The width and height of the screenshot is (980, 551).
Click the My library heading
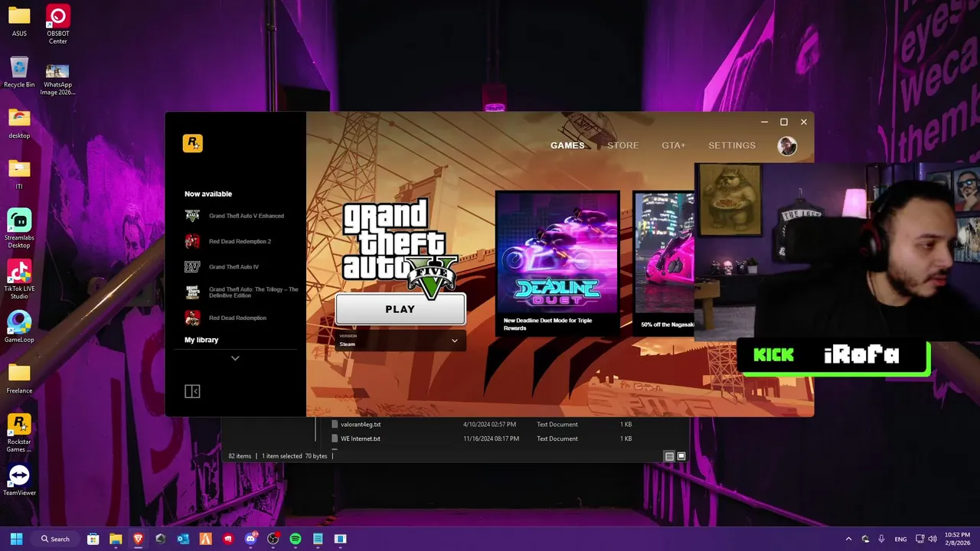point(201,340)
